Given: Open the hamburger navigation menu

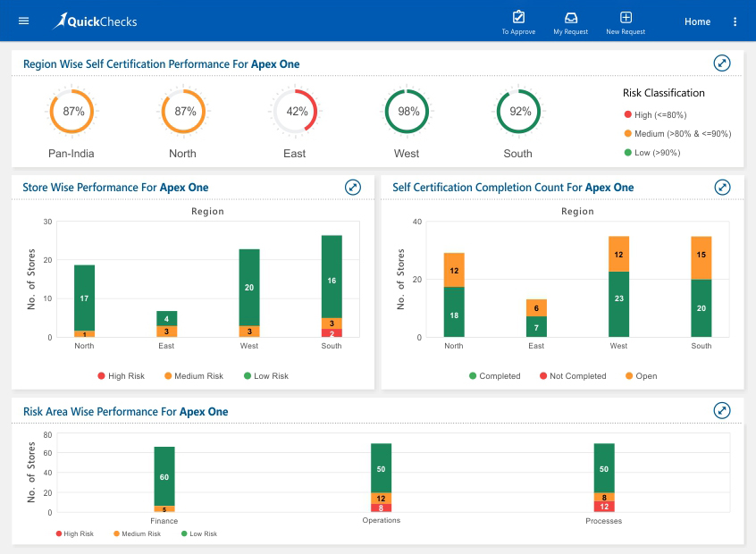Looking at the screenshot, I should (23, 21).
